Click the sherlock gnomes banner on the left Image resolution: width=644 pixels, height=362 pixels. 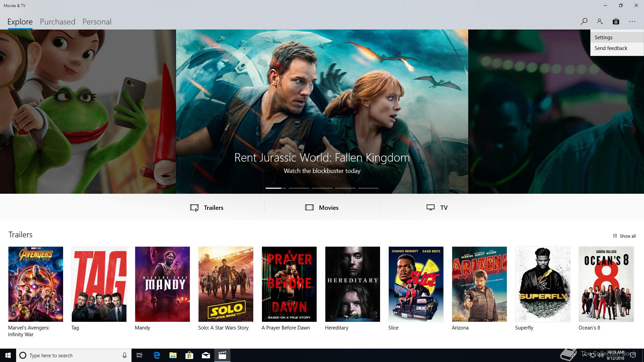tap(88, 112)
